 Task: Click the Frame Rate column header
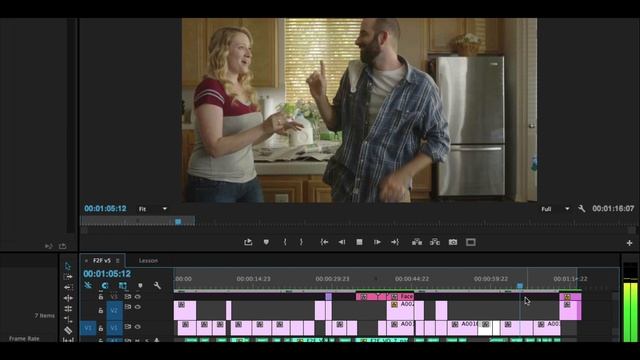[24, 338]
